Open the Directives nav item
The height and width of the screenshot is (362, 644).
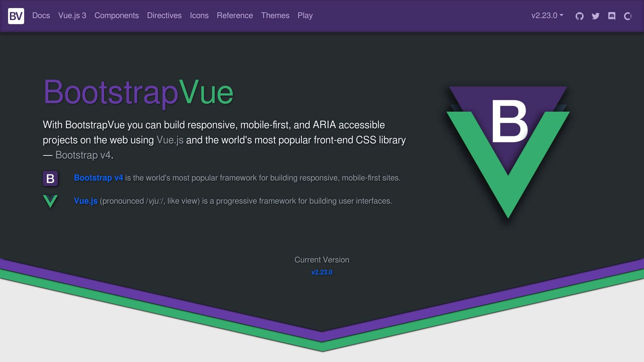(x=164, y=15)
